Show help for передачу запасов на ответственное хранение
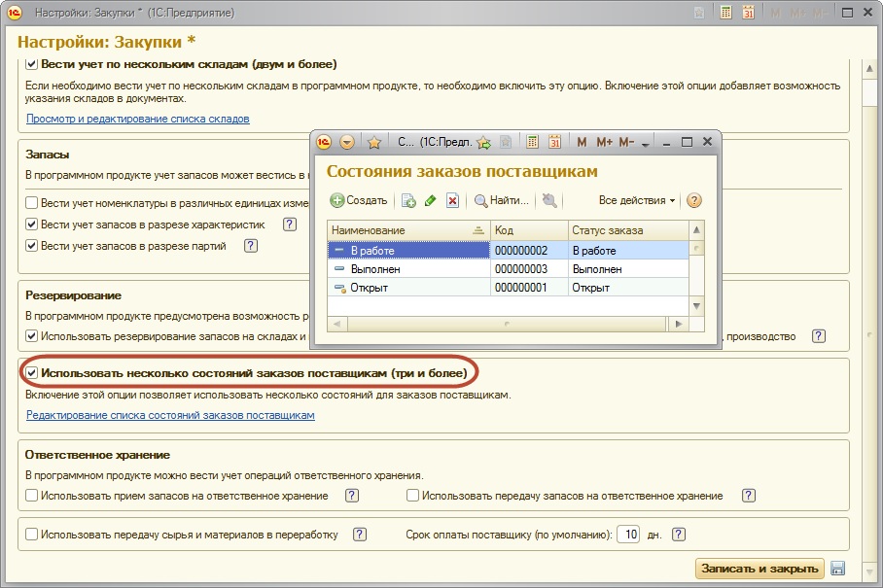This screenshot has height=588, width=883. click(x=749, y=496)
